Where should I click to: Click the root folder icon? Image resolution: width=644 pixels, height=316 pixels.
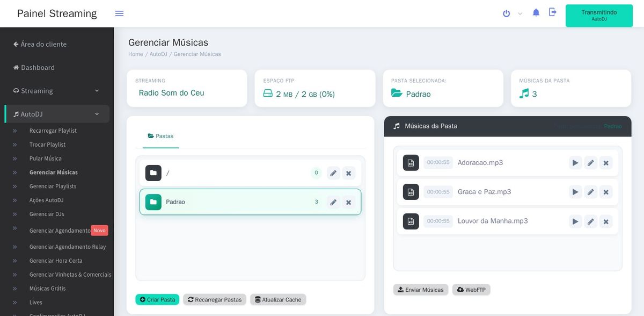point(153,173)
